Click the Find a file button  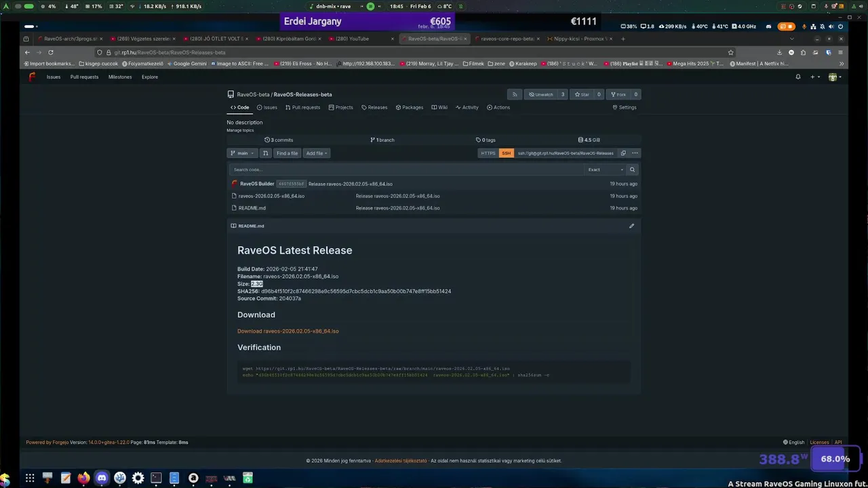click(287, 153)
